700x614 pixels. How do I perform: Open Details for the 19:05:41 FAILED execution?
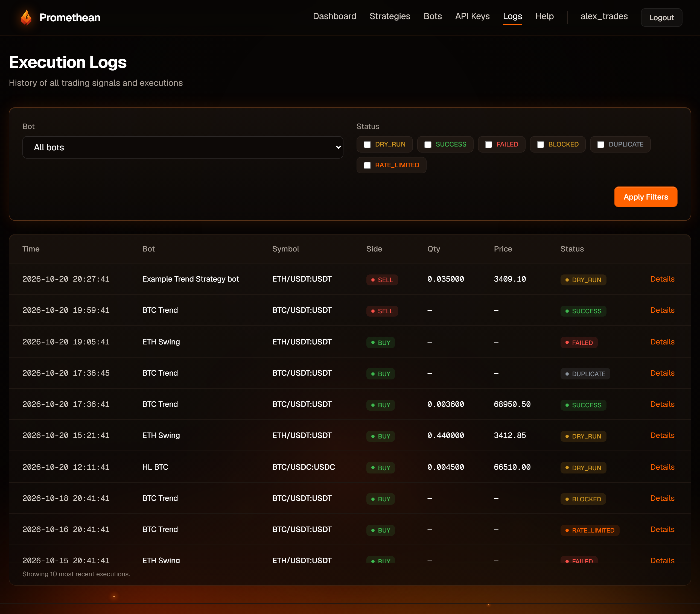[x=662, y=342]
